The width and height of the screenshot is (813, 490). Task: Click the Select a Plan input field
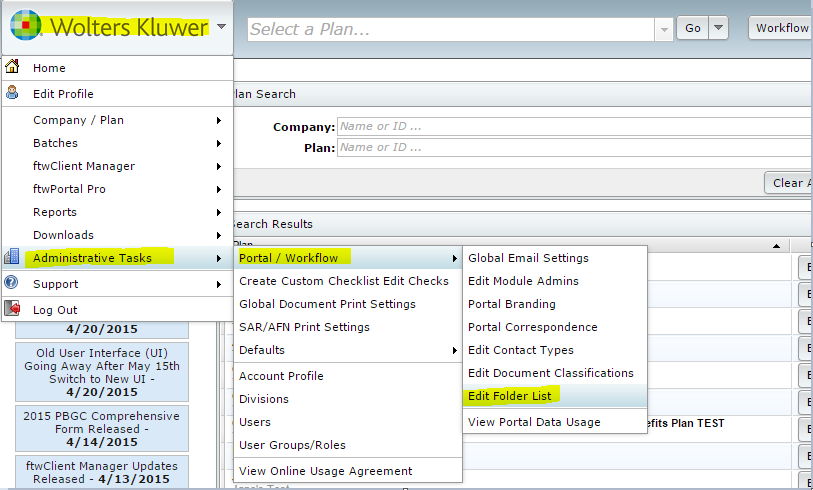(x=451, y=30)
